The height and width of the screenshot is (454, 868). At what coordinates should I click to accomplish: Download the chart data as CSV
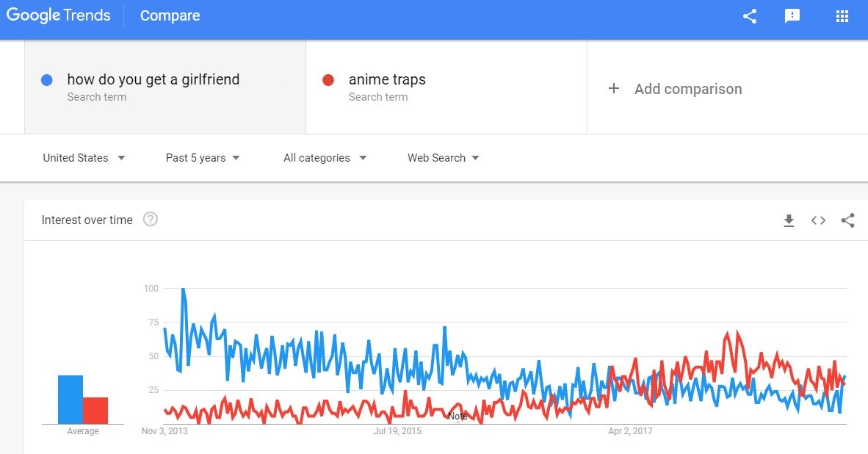click(789, 220)
